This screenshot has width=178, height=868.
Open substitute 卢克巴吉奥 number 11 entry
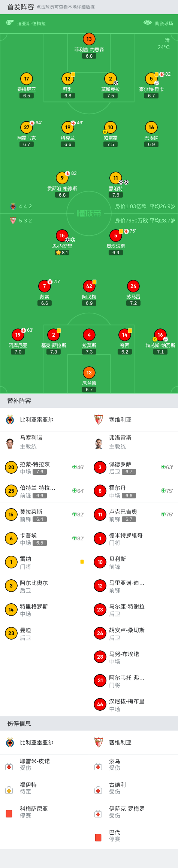click(133, 515)
